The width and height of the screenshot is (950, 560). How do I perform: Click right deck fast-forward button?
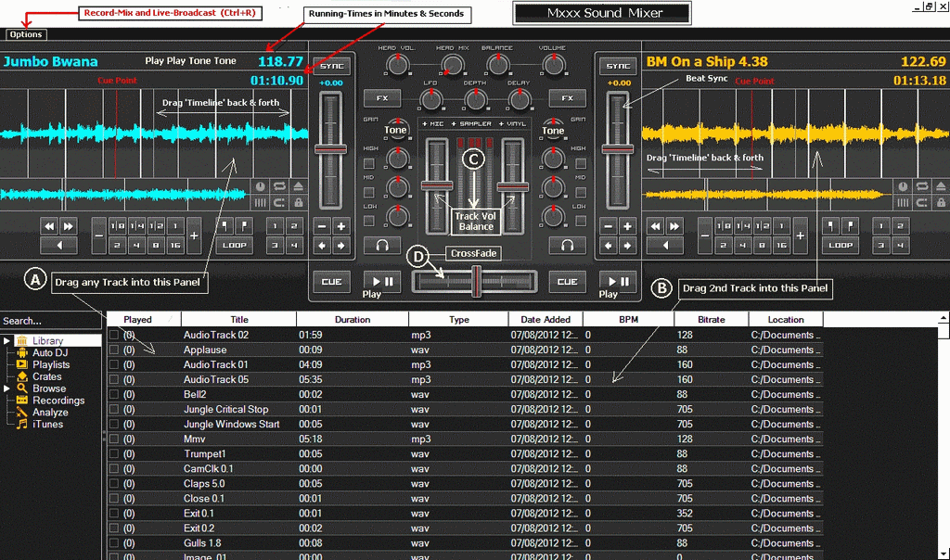point(674,226)
